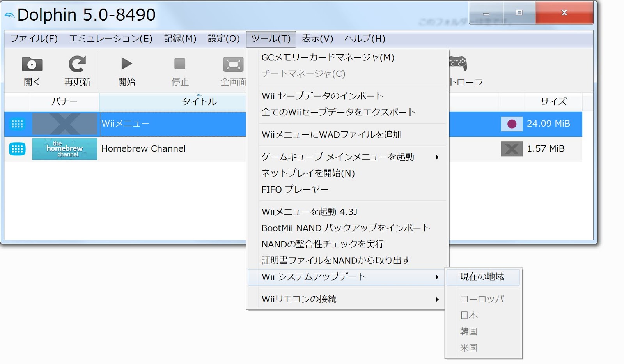Toggle fullscreen (全画面) toolbar icon
The width and height of the screenshot is (624, 364).
point(233,64)
